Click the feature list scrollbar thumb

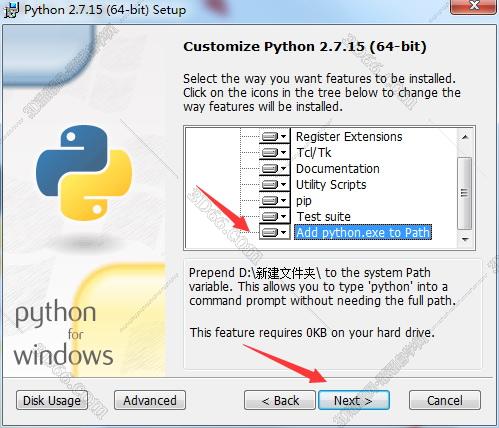click(x=465, y=193)
